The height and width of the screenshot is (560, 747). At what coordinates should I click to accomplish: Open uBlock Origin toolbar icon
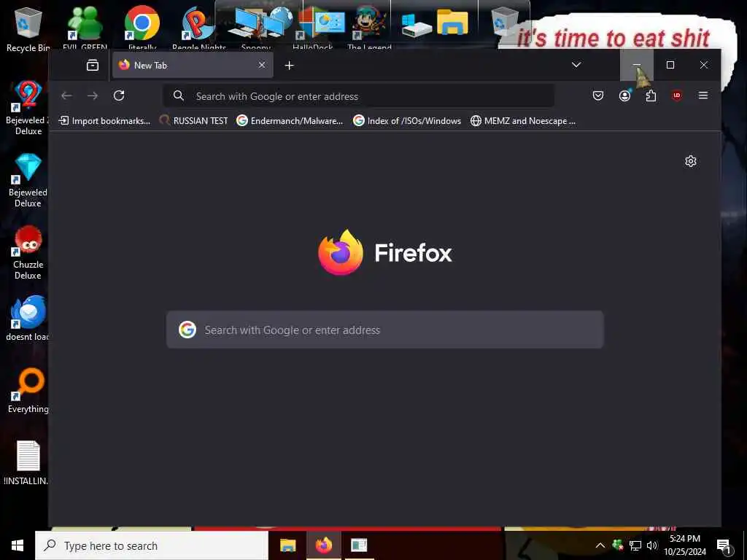point(676,96)
